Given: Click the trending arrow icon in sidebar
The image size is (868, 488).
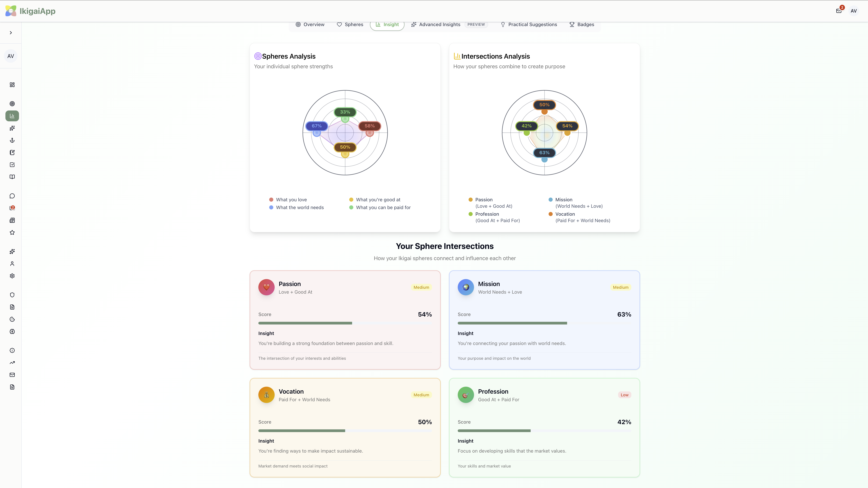Looking at the screenshot, I should point(12,363).
